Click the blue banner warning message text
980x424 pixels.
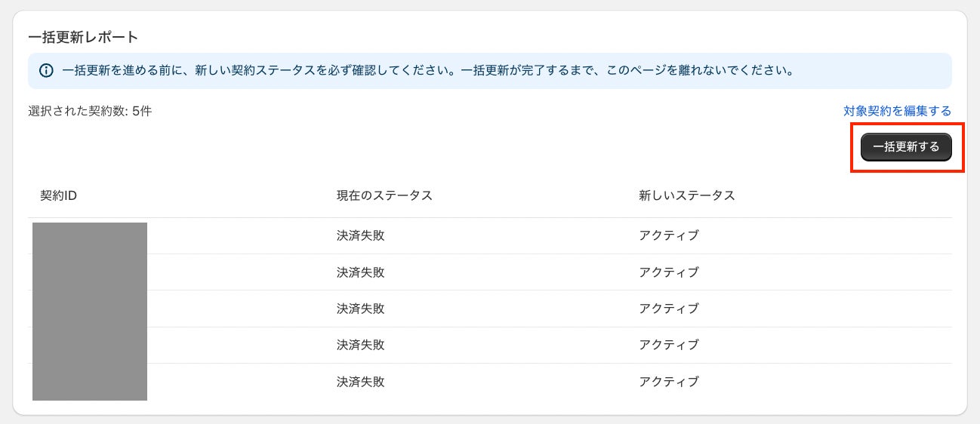[x=427, y=71]
